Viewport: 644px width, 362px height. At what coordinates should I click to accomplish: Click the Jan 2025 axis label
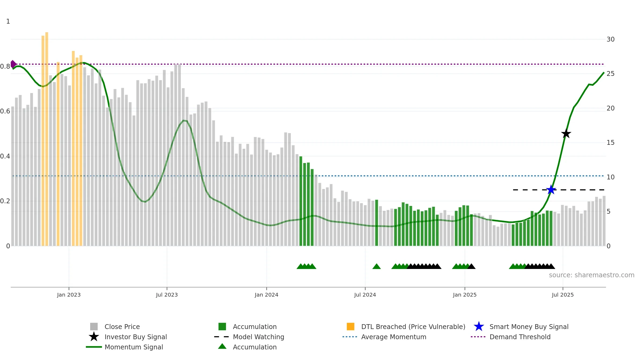[x=465, y=295]
